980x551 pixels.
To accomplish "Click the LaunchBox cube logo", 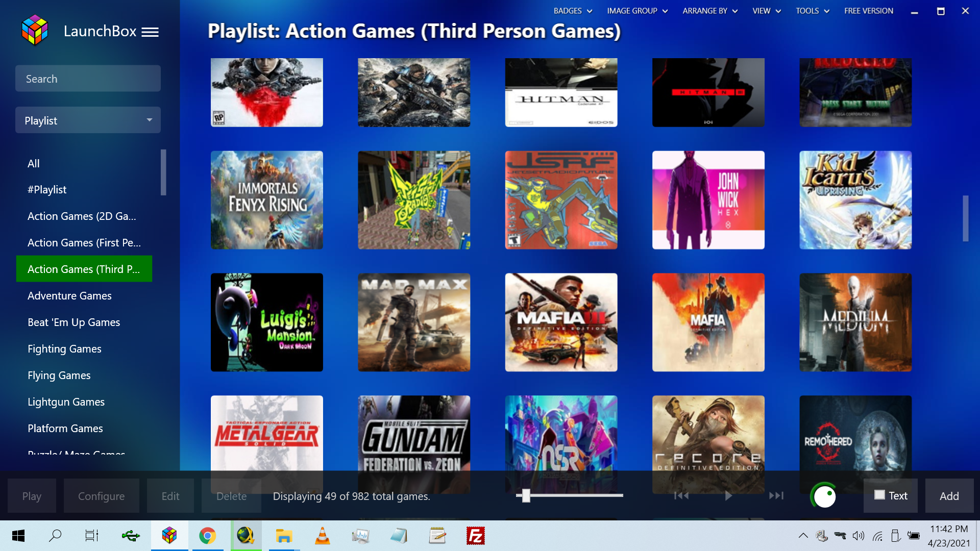I will coord(35,30).
